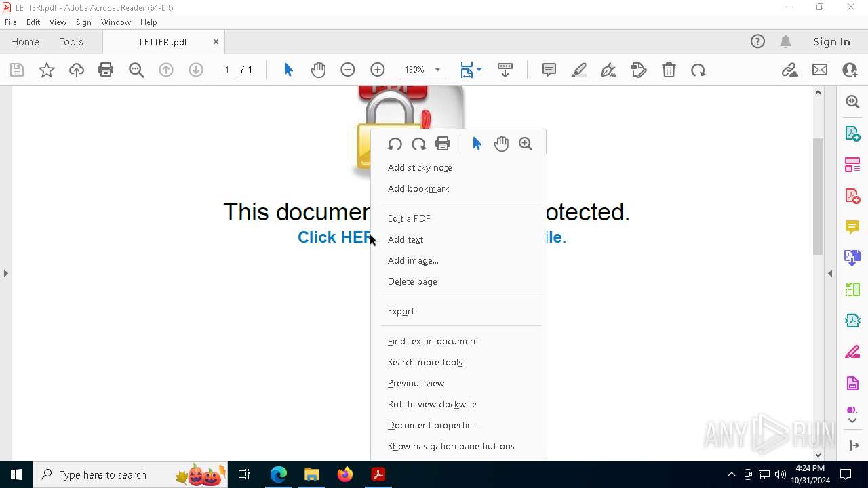This screenshot has height=488, width=868.
Task: Open the notifications bell
Action: coord(785,41)
